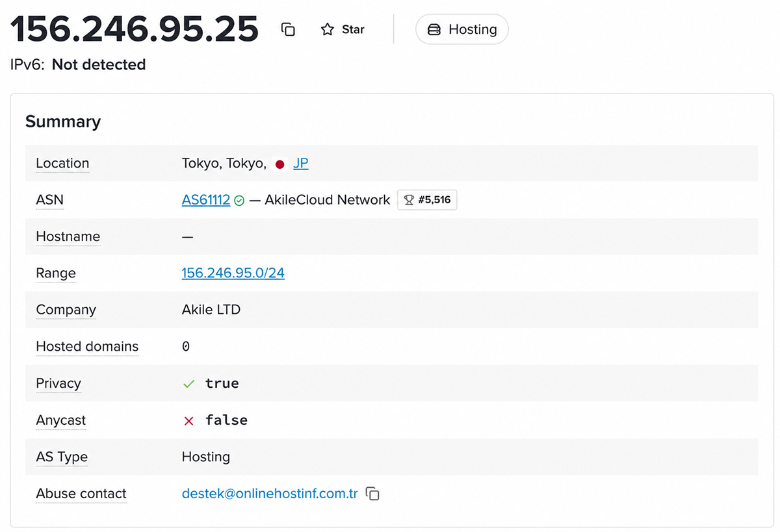780x532 pixels.
Task: Click the AS Type label
Action: pos(62,457)
